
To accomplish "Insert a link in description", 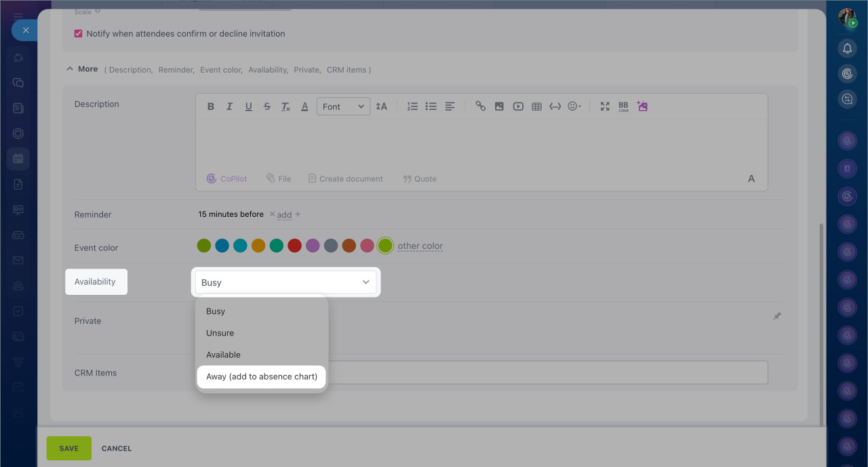I will 480,106.
